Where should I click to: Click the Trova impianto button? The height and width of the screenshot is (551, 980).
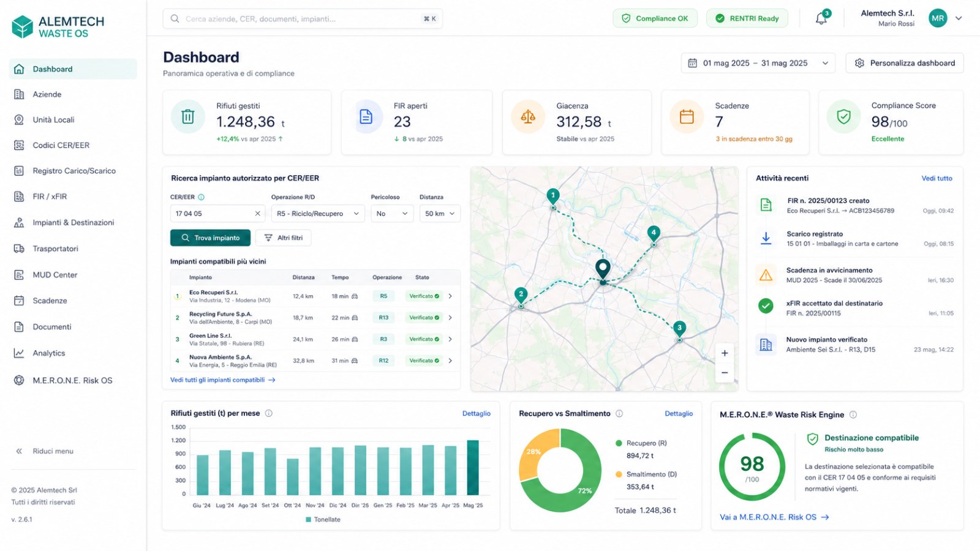[x=210, y=238]
